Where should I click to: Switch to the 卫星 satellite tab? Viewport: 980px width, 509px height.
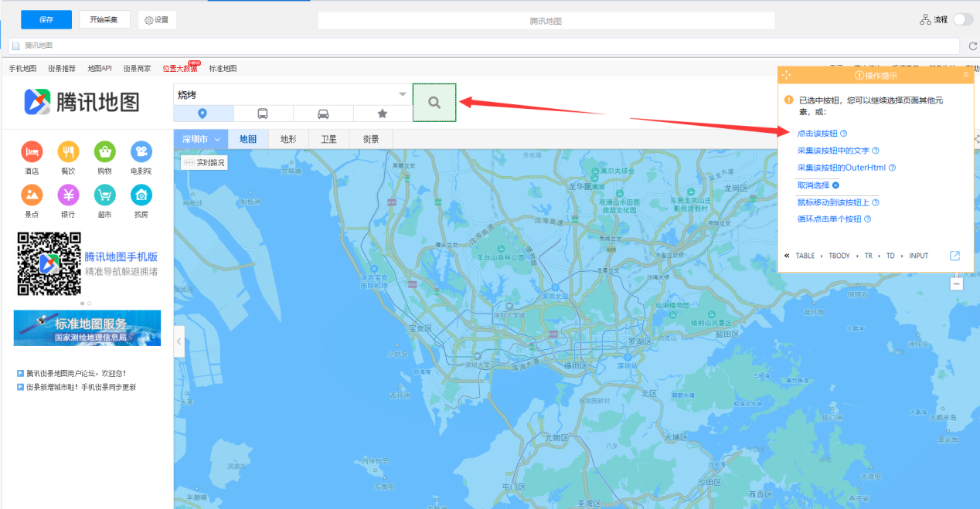329,139
